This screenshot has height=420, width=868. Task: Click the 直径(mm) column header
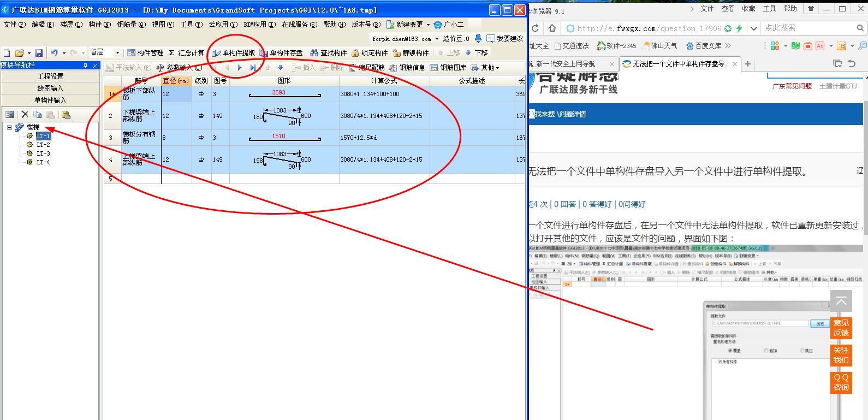(176, 81)
